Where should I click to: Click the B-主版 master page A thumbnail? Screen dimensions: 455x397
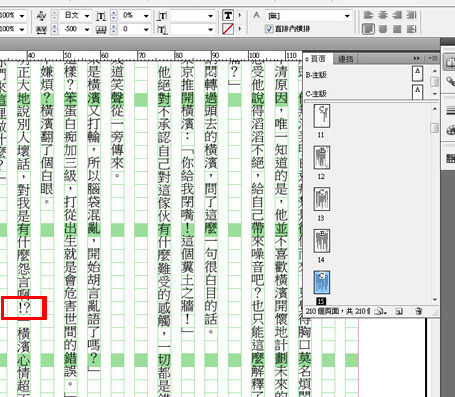[x=417, y=74]
